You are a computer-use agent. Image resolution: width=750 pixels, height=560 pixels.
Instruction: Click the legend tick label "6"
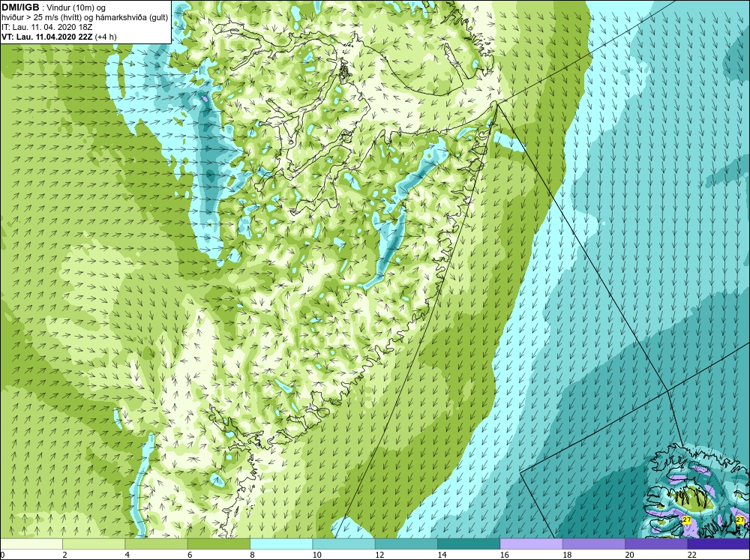click(190, 555)
